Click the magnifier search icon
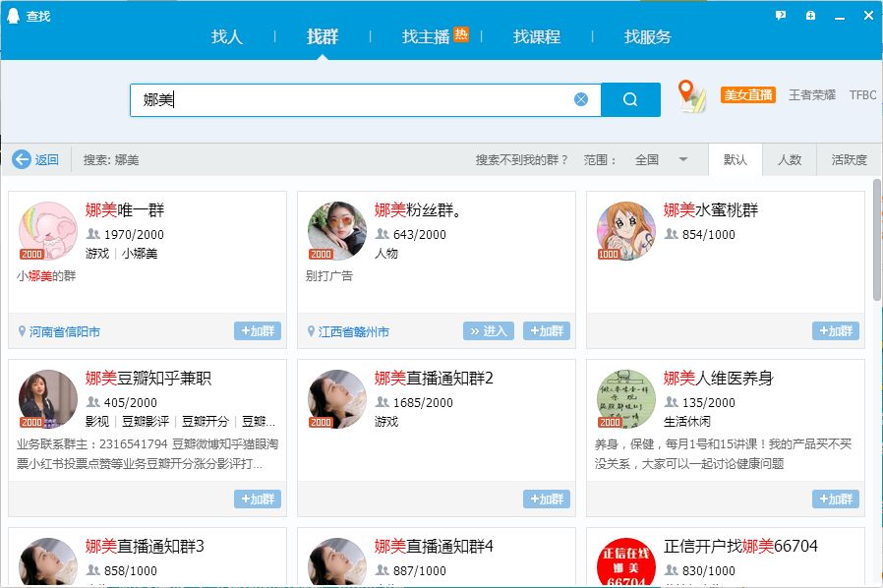883x588 pixels. pos(630,99)
